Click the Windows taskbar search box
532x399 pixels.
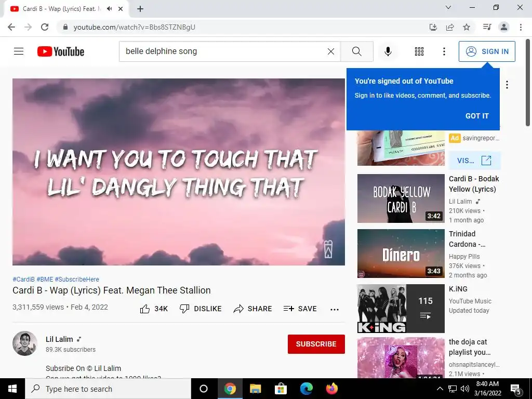108,389
